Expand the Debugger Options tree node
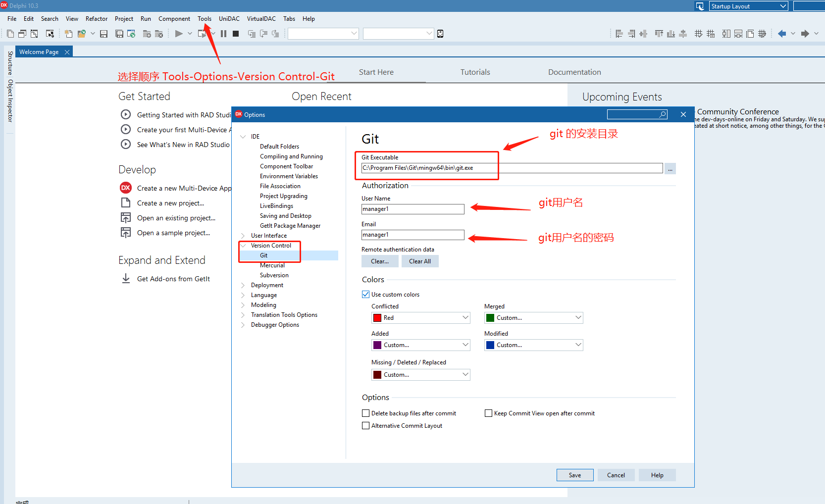Screen dimensions: 825x504 tap(243, 325)
